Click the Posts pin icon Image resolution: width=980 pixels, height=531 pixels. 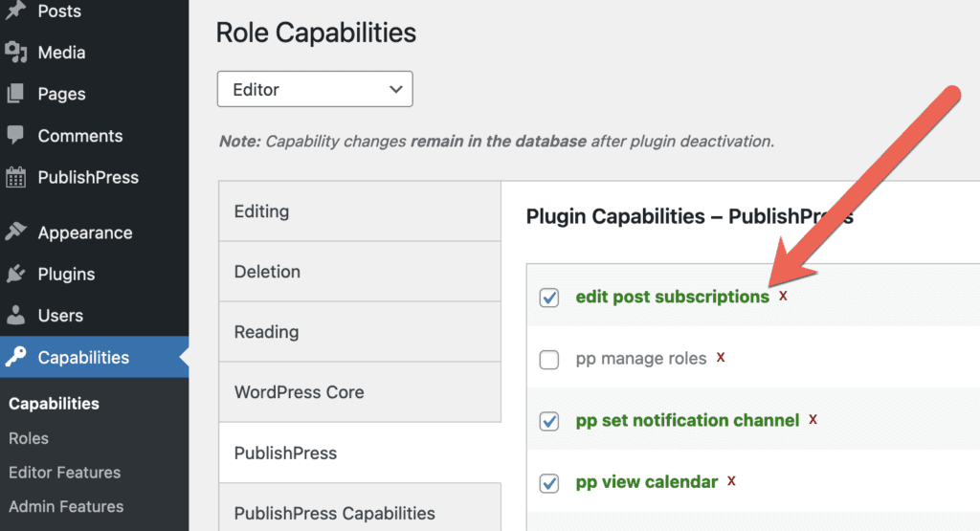(15, 10)
